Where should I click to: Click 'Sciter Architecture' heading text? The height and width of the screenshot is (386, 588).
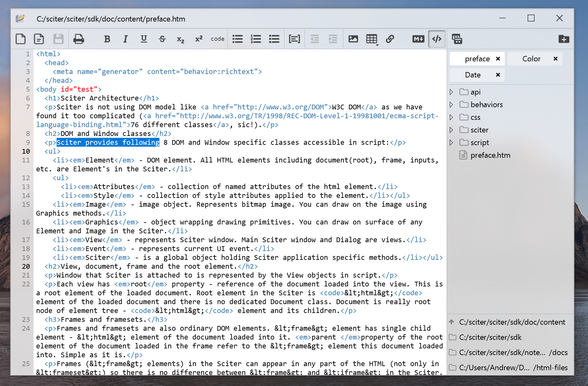coord(100,98)
